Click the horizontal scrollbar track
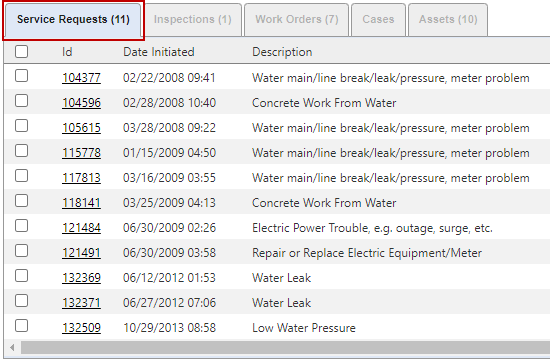 [285, 348]
